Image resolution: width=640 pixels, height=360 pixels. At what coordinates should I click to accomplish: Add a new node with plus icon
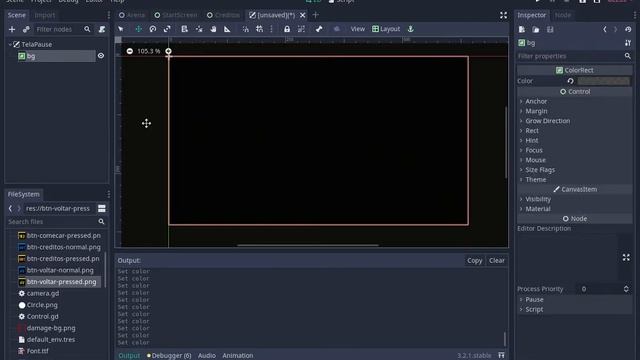12,29
